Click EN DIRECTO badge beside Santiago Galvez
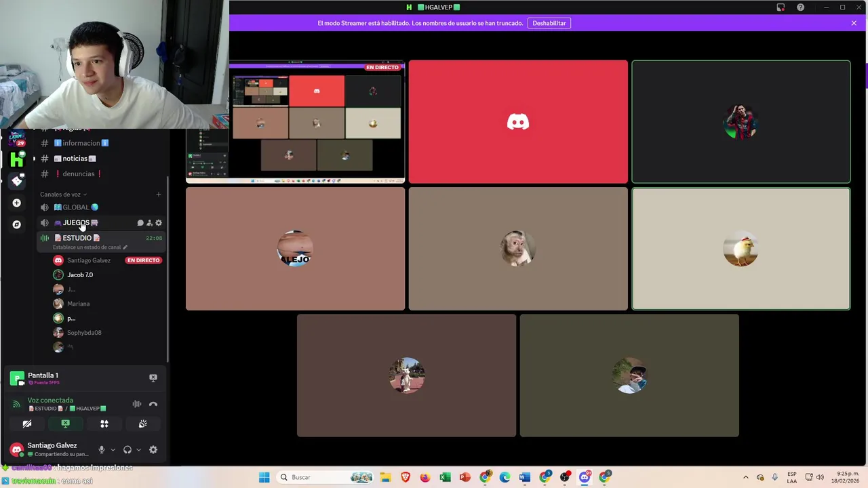The image size is (868, 488). 143,260
